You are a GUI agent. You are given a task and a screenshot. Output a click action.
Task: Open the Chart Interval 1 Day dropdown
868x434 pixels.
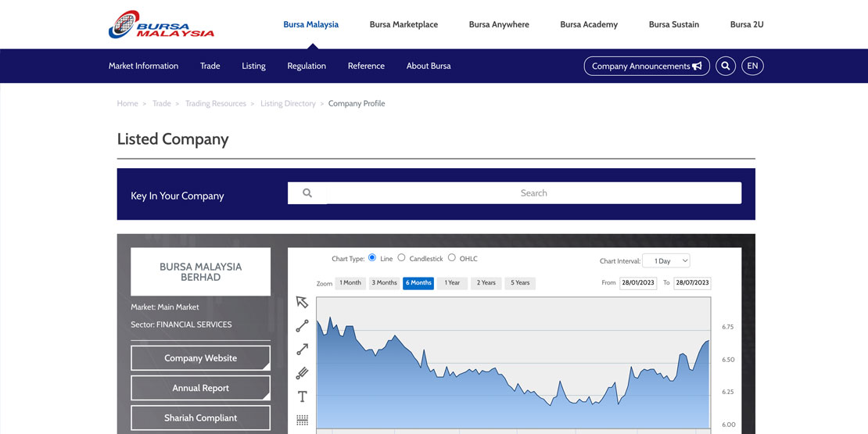coord(666,260)
